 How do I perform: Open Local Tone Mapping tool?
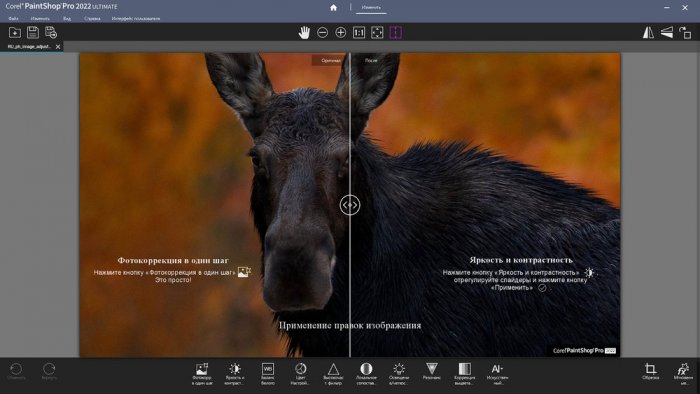pos(366,374)
